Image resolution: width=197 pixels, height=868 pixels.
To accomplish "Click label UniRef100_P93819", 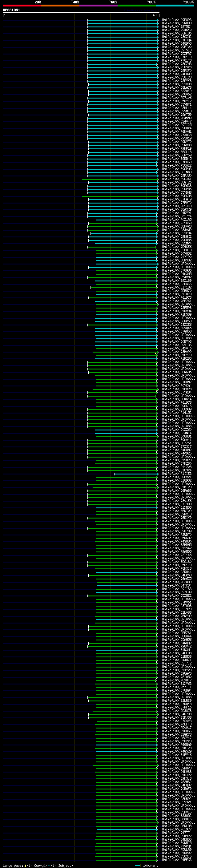I will 177,139.
